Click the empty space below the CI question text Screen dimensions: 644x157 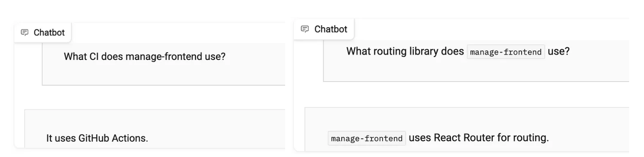point(163,75)
